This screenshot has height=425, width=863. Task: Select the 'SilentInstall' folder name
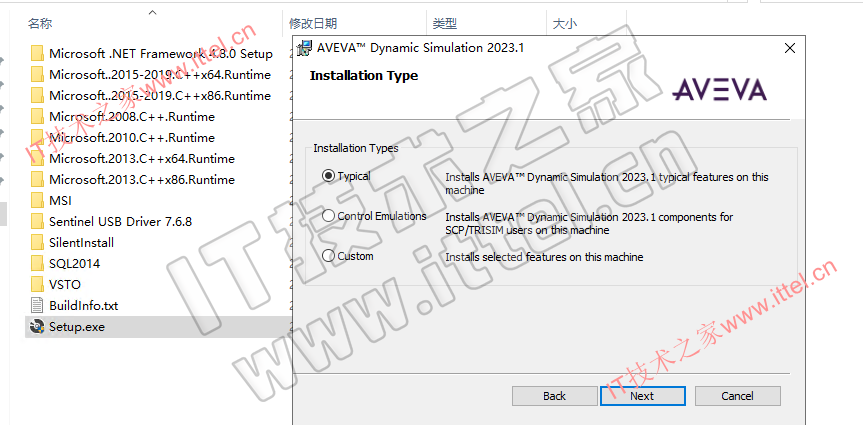(x=81, y=243)
